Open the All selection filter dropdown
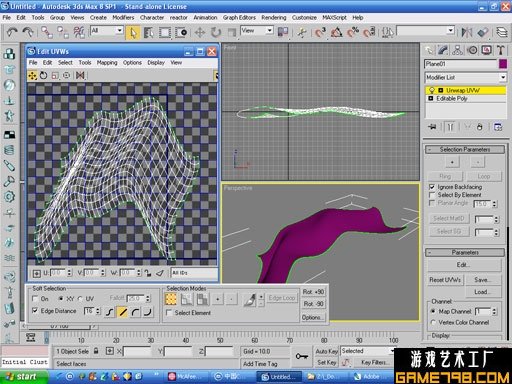 pyautogui.click(x=107, y=31)
